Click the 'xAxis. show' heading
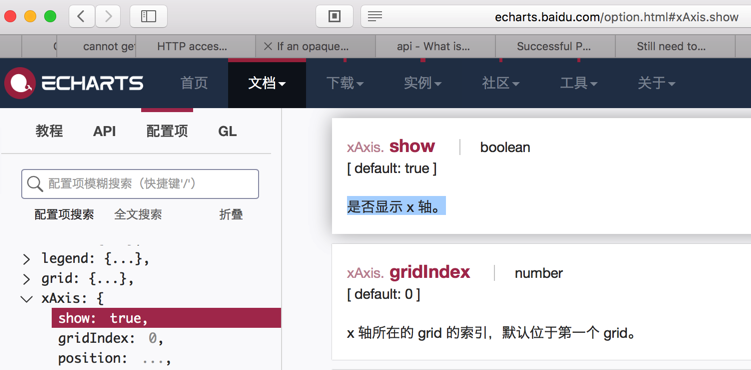Screen dimensions: 751x370 coord(391,146)
